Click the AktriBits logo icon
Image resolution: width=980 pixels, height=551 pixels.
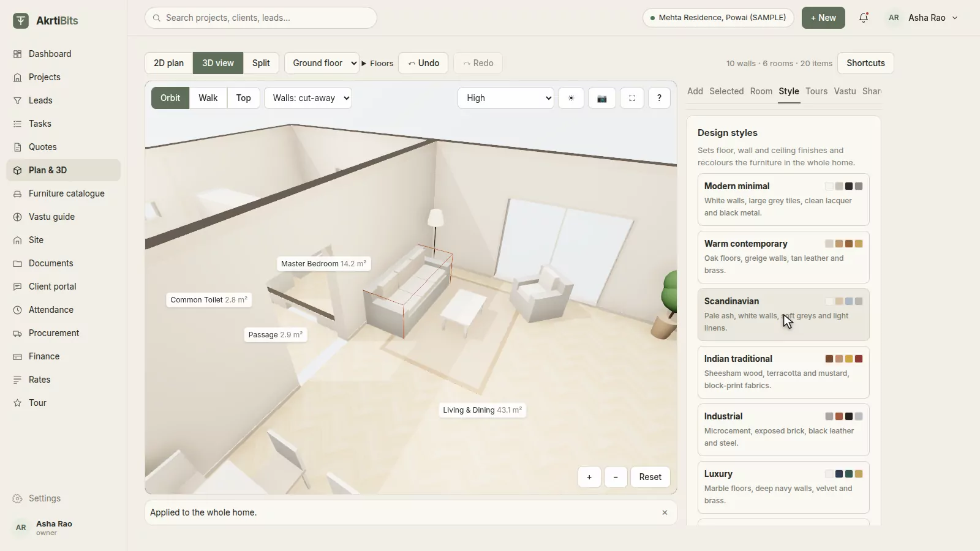tap(21, 20)
